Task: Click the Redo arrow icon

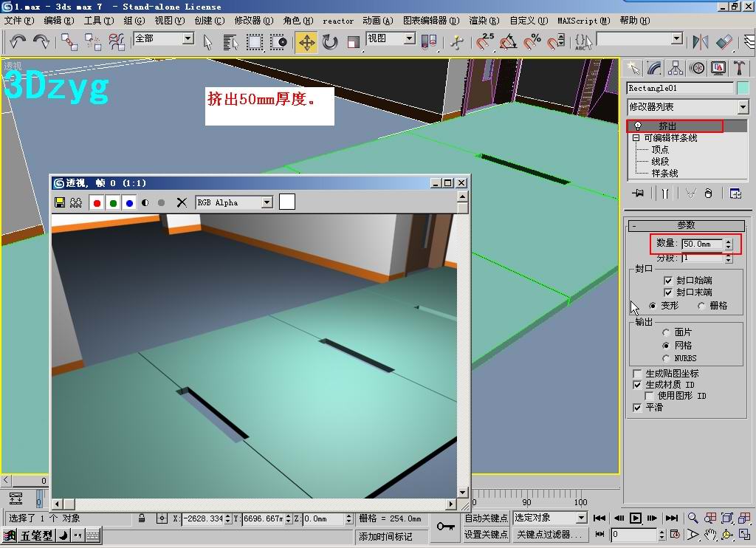Action: click(41, 42)
